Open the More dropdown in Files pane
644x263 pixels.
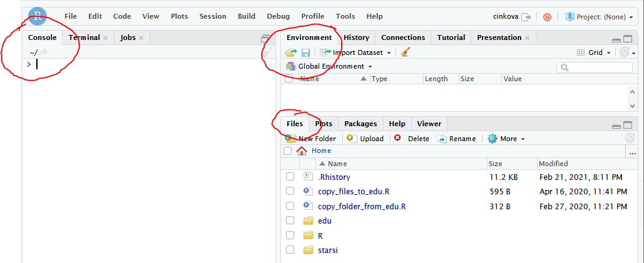point(506,139)
